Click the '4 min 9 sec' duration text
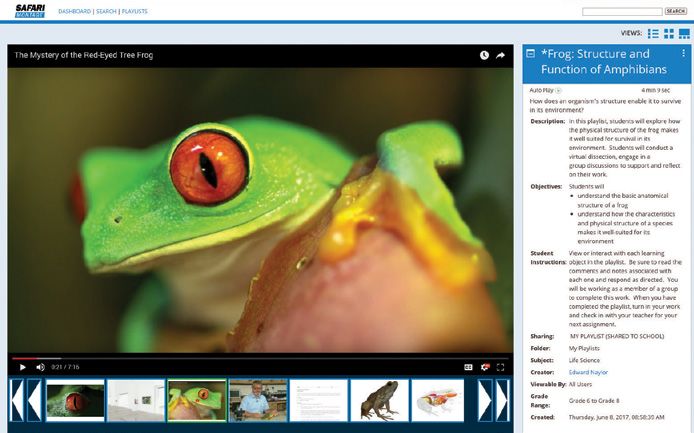The height and width of the screenshot is (433, 694). (x=655, y=90)
